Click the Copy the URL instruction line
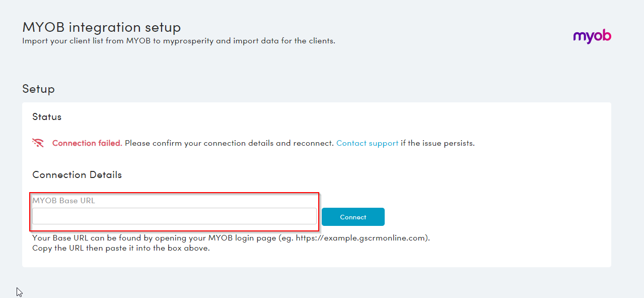 tap(121, 248)
